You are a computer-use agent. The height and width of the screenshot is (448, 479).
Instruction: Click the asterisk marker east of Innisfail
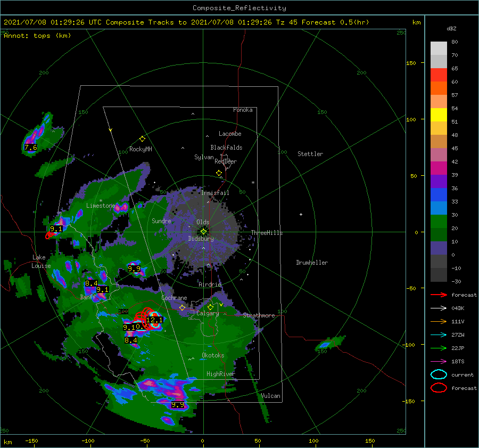(253, 183)
